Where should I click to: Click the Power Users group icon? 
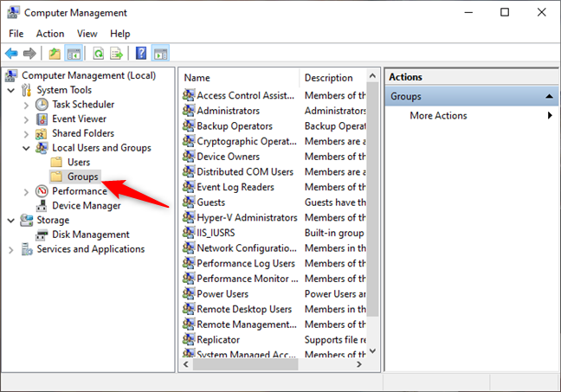point(189,293)
